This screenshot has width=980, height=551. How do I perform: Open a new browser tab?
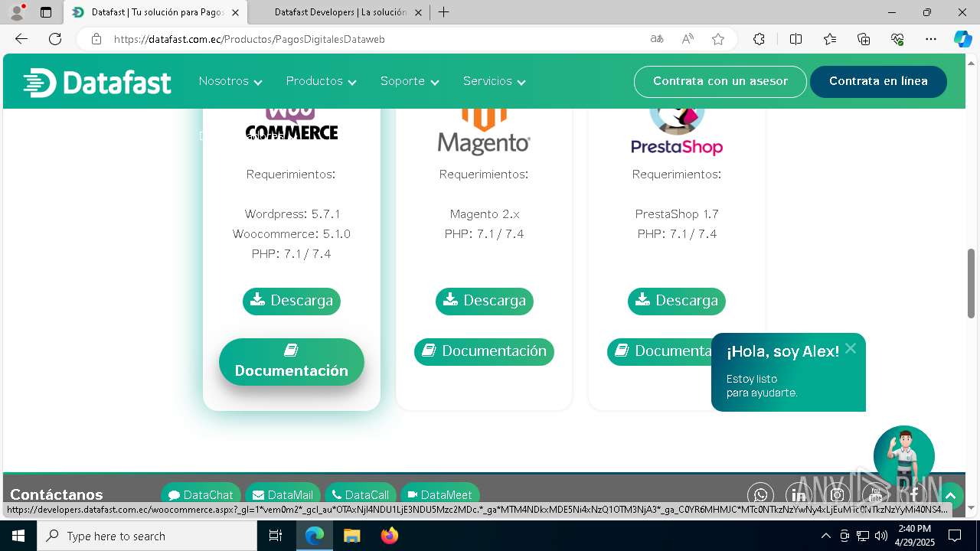(444, 12)
